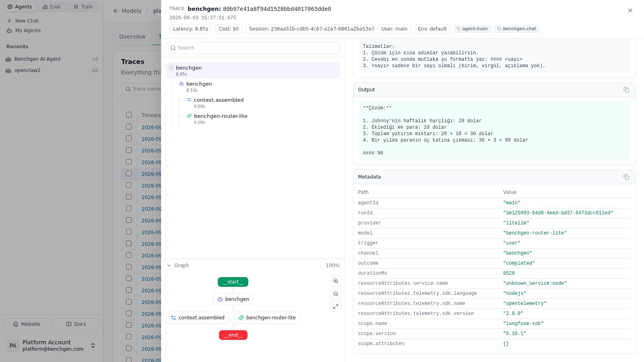Click the agent:main tag

coord(472,29)
